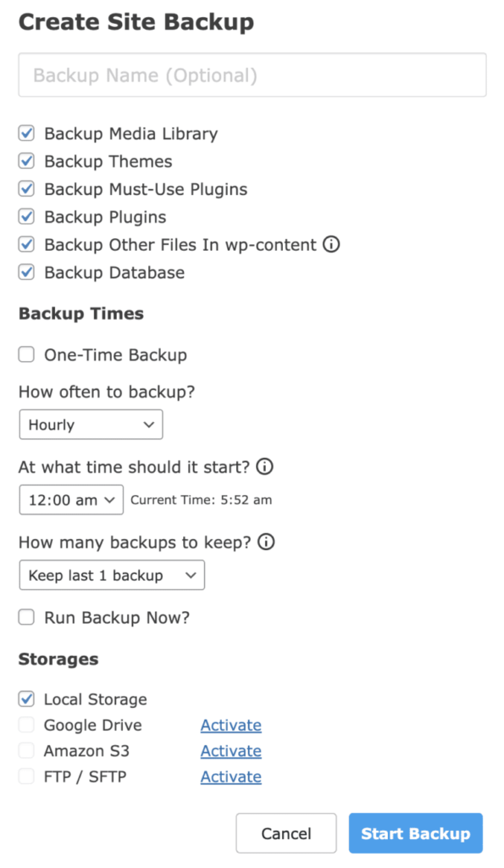Uncheck Backup Media Library checkbox
This screenshot has height=868, width=504.
[26, 133]
